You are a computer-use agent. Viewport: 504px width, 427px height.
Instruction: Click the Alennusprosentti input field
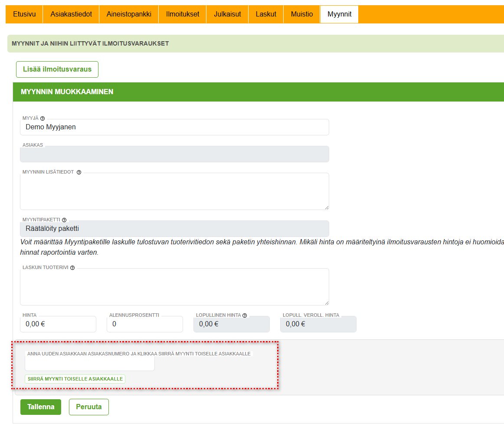(145, 324)
